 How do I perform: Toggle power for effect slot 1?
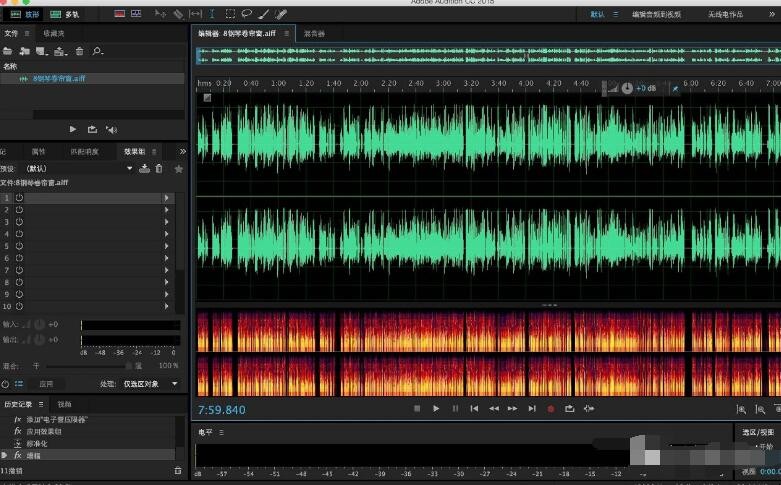point(19,198)
